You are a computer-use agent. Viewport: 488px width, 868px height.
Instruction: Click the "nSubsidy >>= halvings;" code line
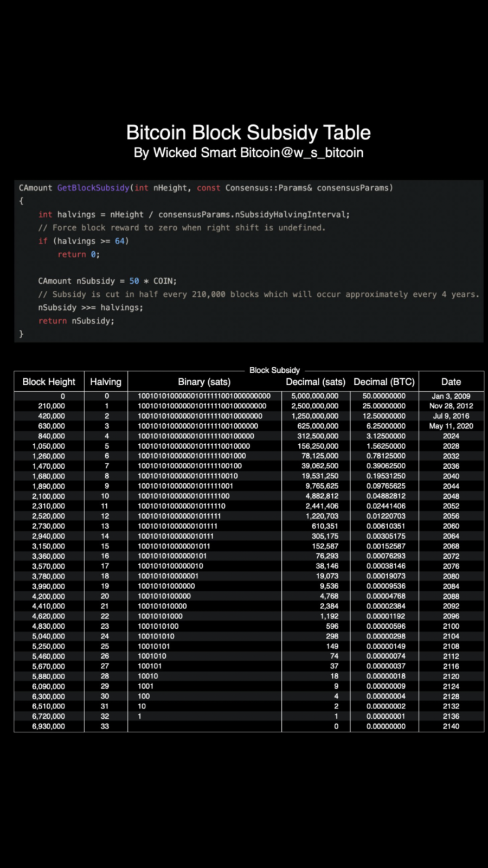(x=91, y=308)
